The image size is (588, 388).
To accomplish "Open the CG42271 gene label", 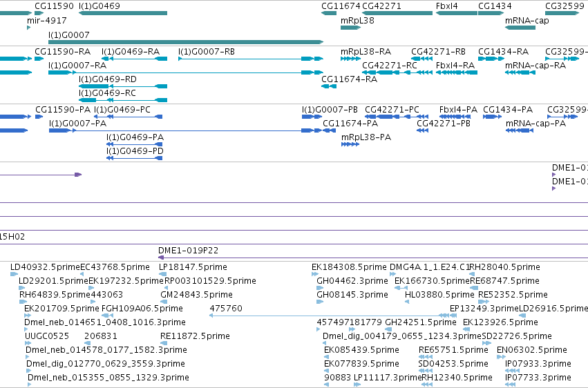I will [x=381, y=6].
